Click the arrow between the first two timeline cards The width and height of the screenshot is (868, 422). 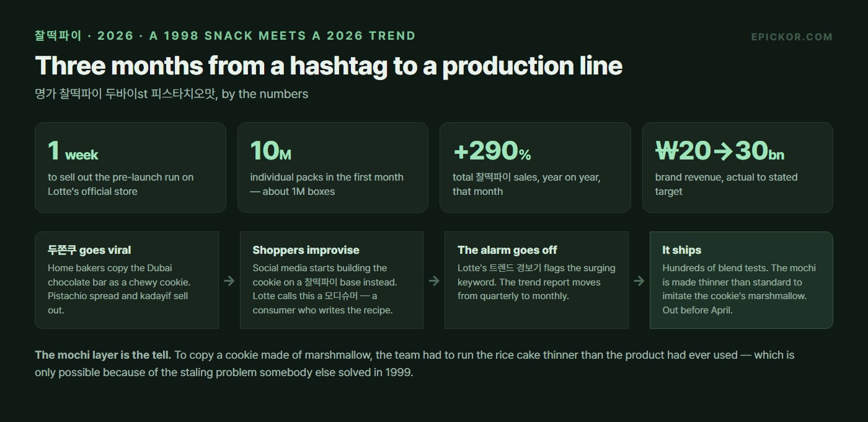(229, 281)
